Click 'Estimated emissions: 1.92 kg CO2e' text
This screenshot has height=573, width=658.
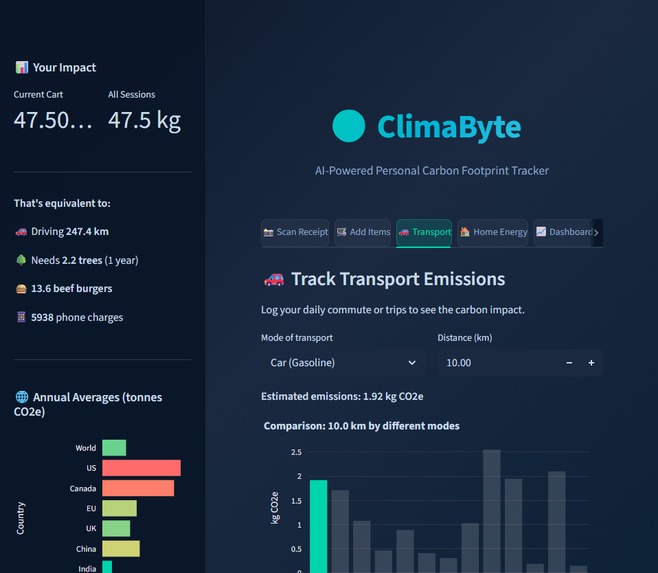click(342, 397)
